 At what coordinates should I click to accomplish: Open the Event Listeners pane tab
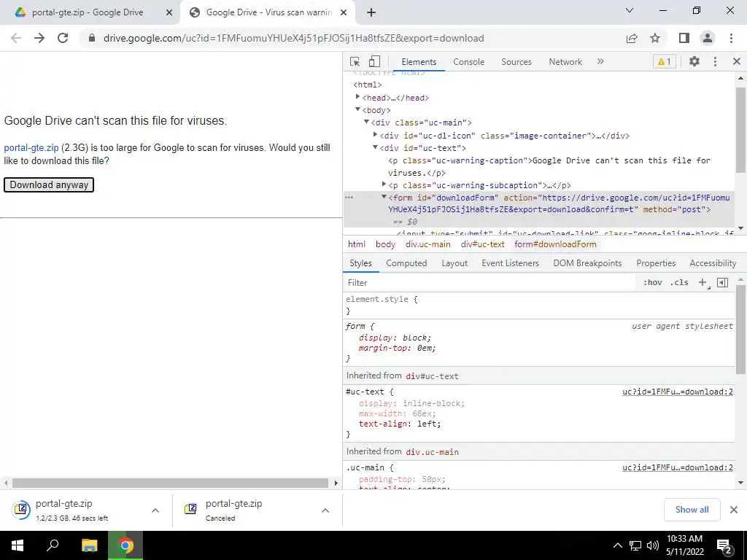coord(510,263)
